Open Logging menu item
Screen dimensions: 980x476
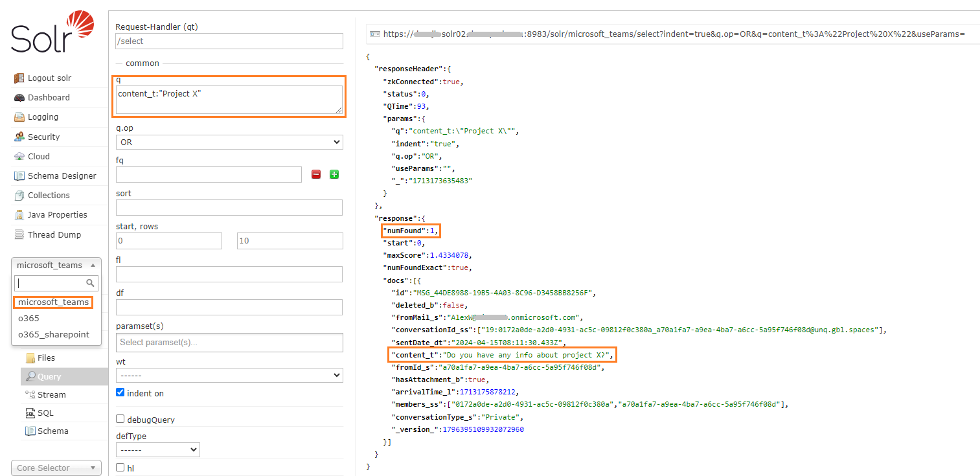tap(43, 117)
